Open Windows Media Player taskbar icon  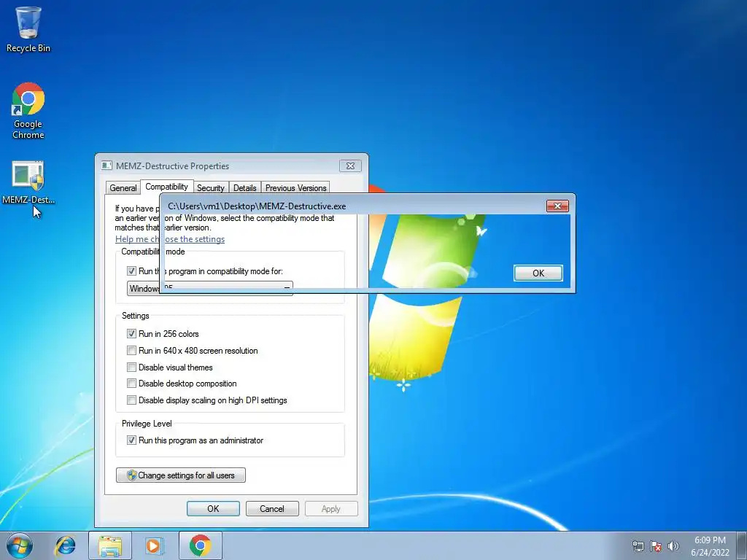153,545
